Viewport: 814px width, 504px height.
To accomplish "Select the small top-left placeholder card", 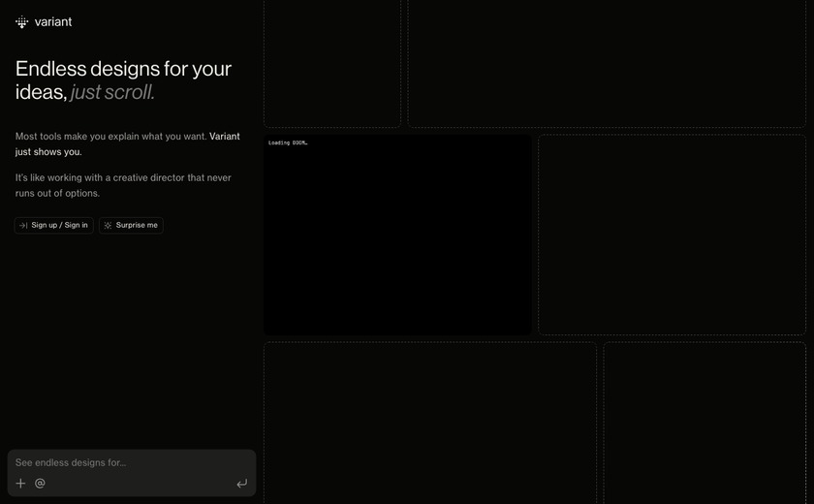I will [x=332, y=63].
